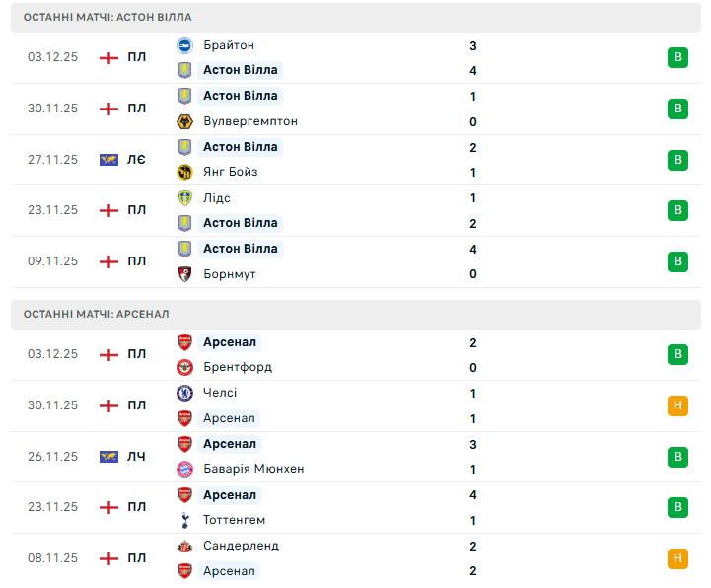Click the Chelsea club crest icon
The width and height of the screenshot is (711, 588).
(184, 393)
